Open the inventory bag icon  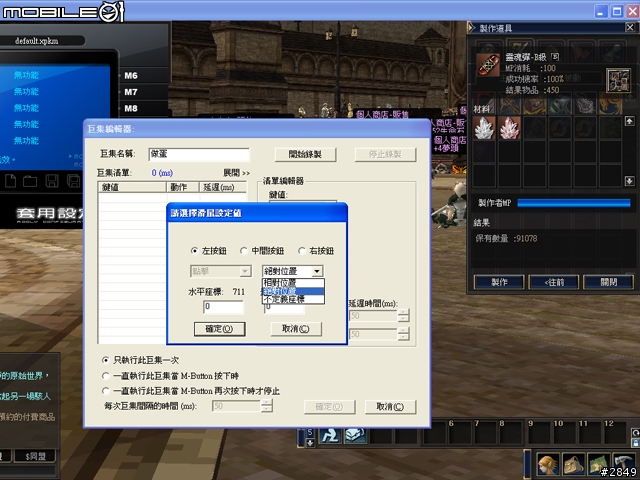[573, 464]
